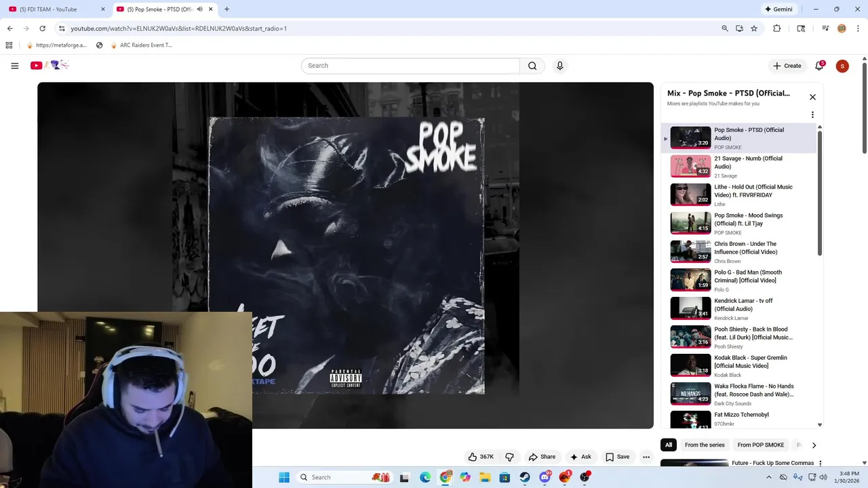Viewport: 868px width, 488px height.
Task: Open the Chrome profile avatar
Action: click(x=842, y=28)
